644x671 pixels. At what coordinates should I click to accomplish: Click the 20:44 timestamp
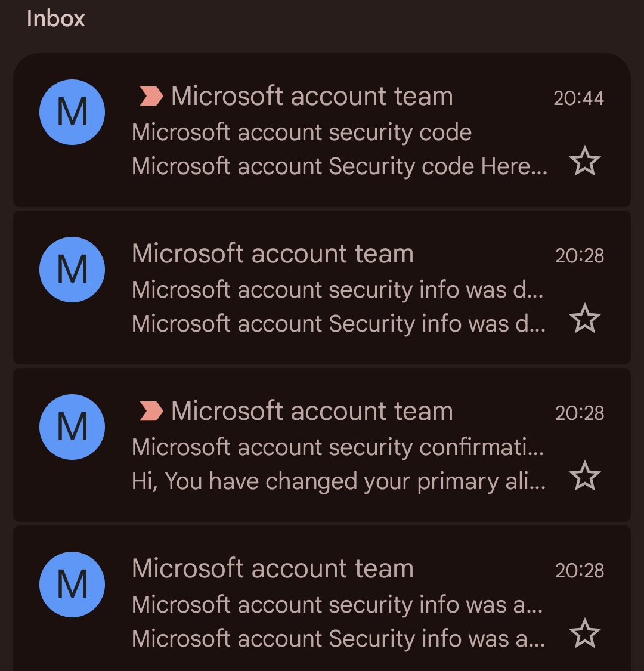(578, 98)
